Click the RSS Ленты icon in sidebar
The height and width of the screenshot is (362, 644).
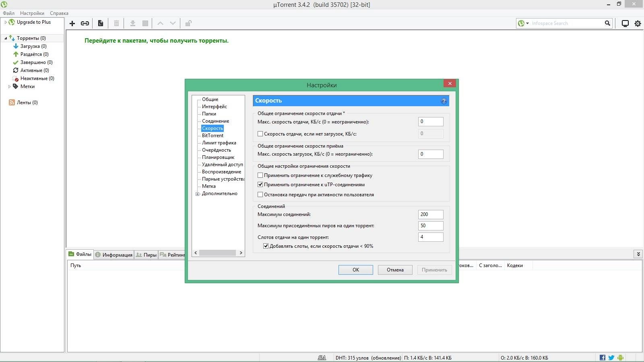point(11,102)
